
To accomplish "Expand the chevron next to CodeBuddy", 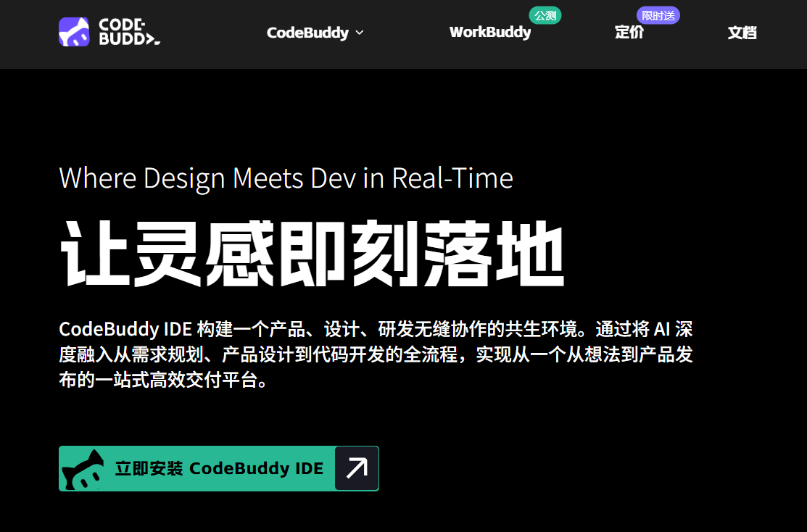I will click(360, 33).
